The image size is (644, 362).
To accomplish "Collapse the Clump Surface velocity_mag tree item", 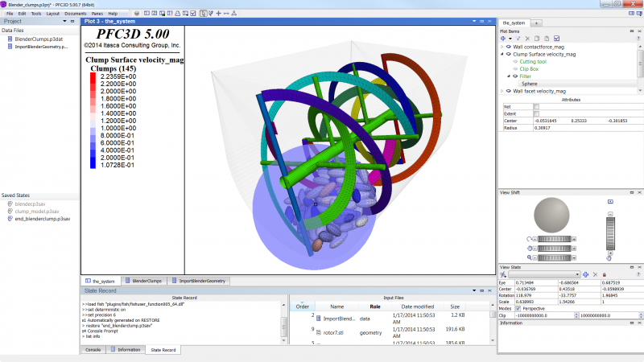I will [x=502, y=54].
